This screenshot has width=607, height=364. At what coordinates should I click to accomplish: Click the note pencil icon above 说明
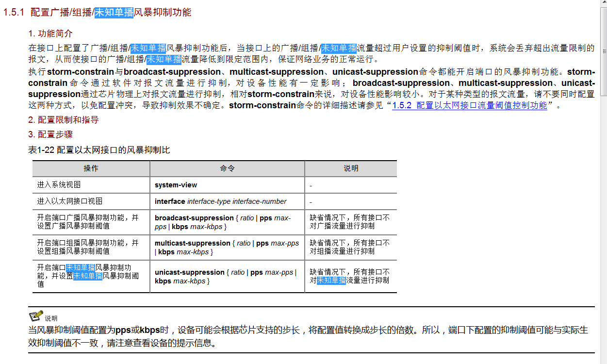point(35,316)
